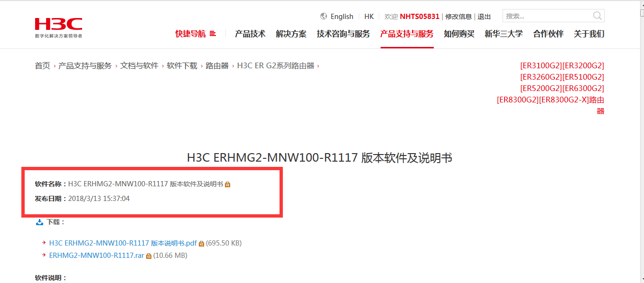This screenshot has height=283, width=644.
Task: Click the blue download icon beside 下载
Action: pyautogui.click(x=39, y=222)
